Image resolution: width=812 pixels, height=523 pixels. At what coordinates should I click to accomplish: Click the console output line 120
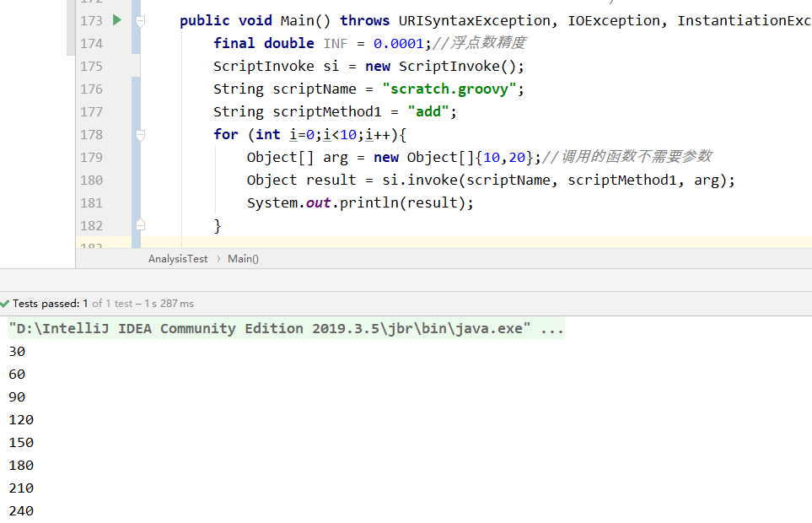[21, 420]
